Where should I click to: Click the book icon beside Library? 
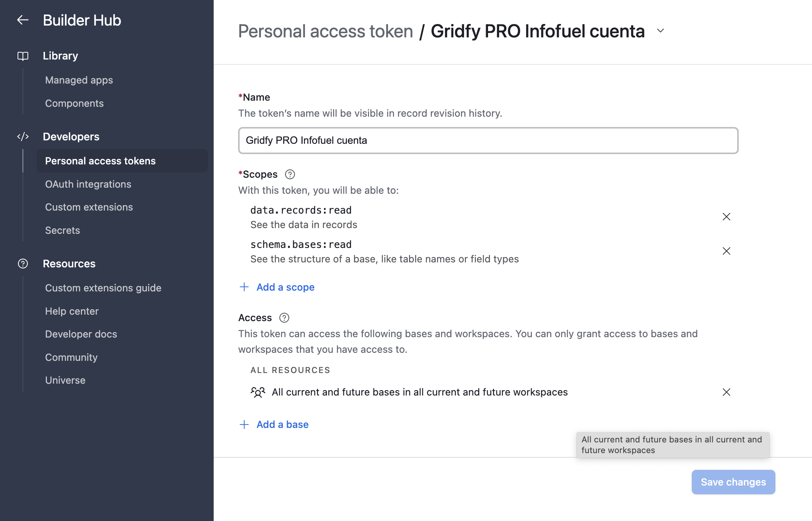point(23,55)
